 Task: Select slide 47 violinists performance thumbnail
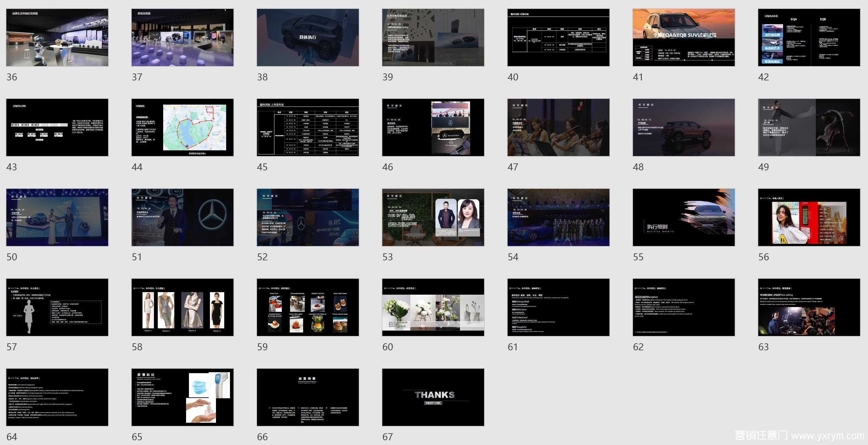[559, 127]
